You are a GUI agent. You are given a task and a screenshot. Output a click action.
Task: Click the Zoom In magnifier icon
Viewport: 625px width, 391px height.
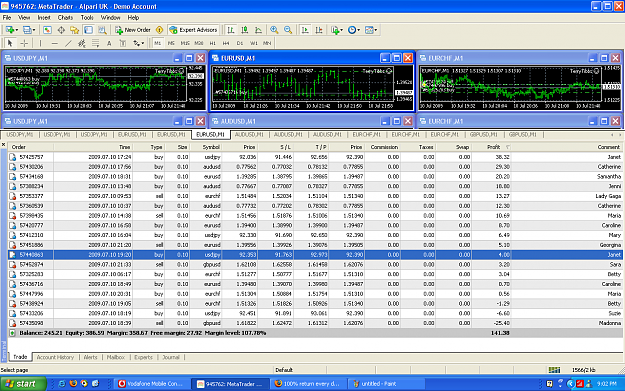coord(274,30)
